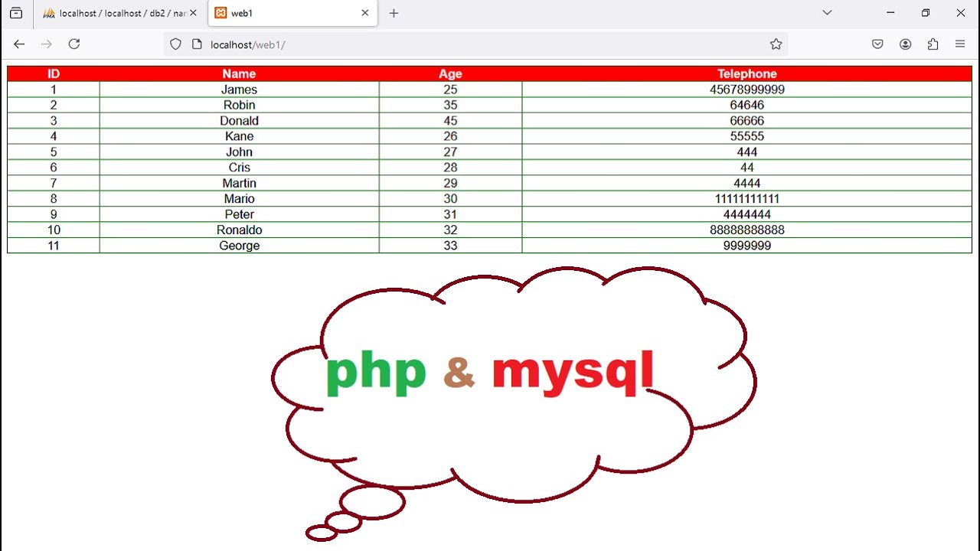980x551 pixels.
Task: Go back one page
Action: [x=19, y=44]
